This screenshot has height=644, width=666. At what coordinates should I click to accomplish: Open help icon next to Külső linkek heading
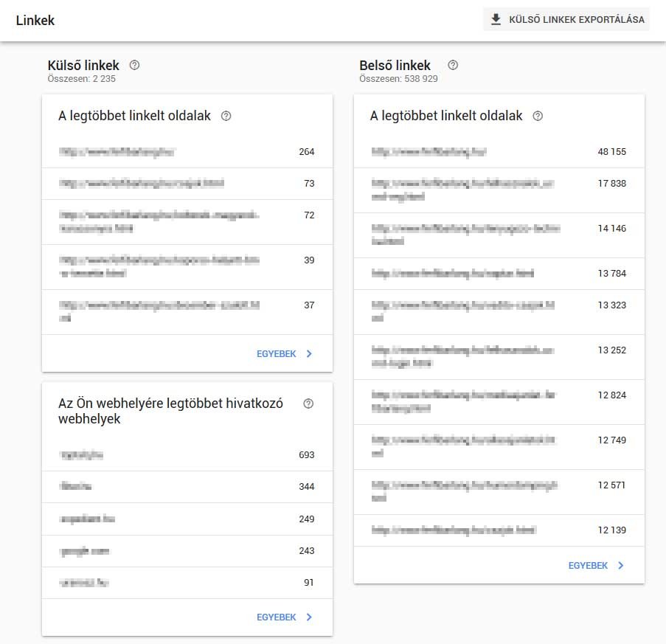point(134,64)
